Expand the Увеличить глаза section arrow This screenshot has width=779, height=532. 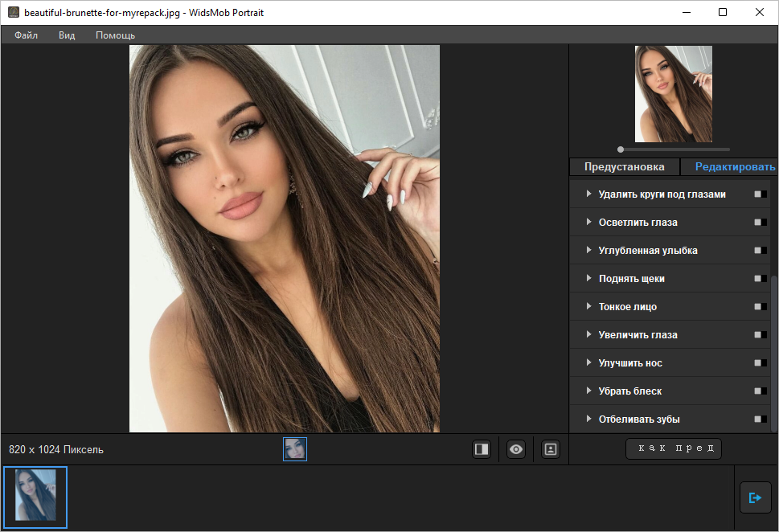click(x=589, y=335)
